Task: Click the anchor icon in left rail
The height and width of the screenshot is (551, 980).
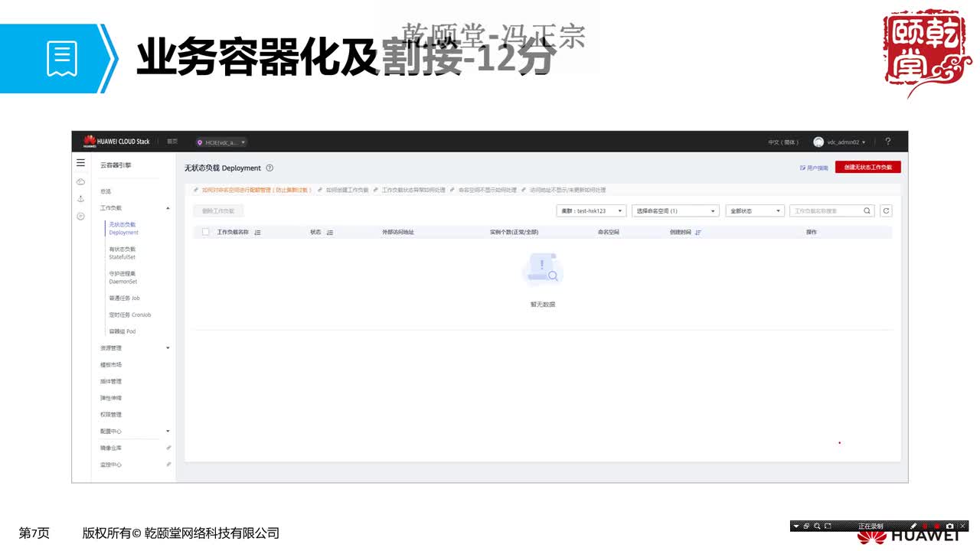Action: [x=80, y=199]
